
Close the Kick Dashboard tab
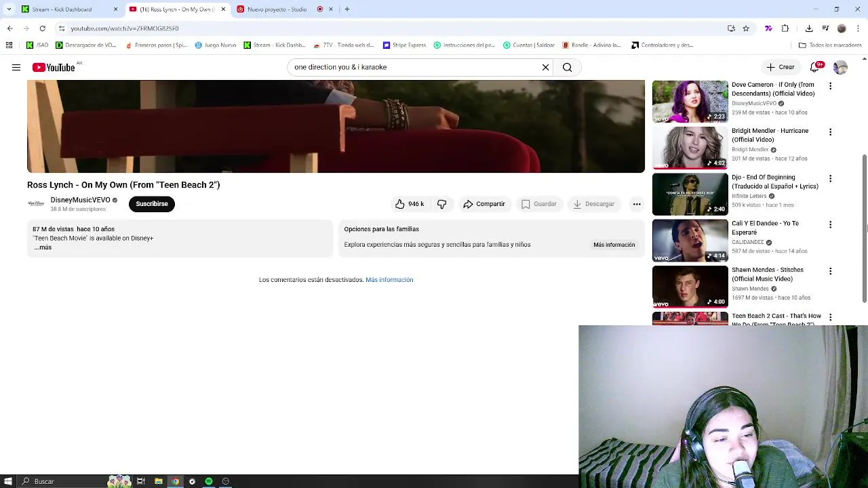coord(115,9)
